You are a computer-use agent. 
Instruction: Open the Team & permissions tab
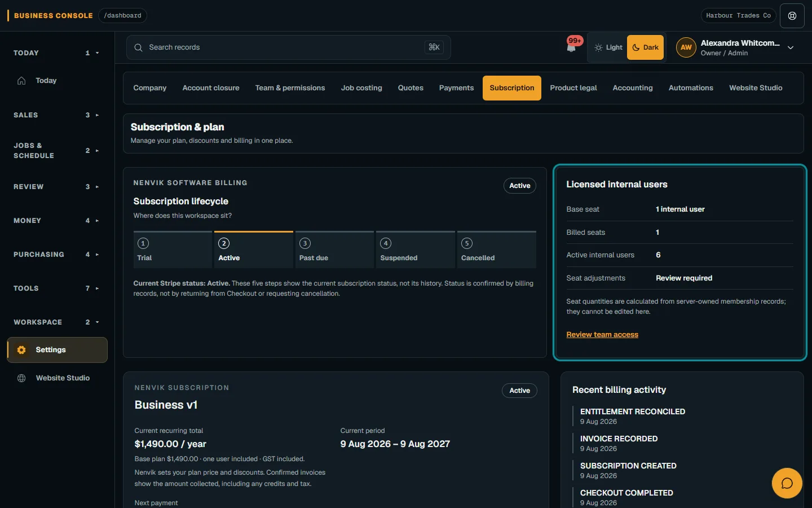[x=290, y=88]
